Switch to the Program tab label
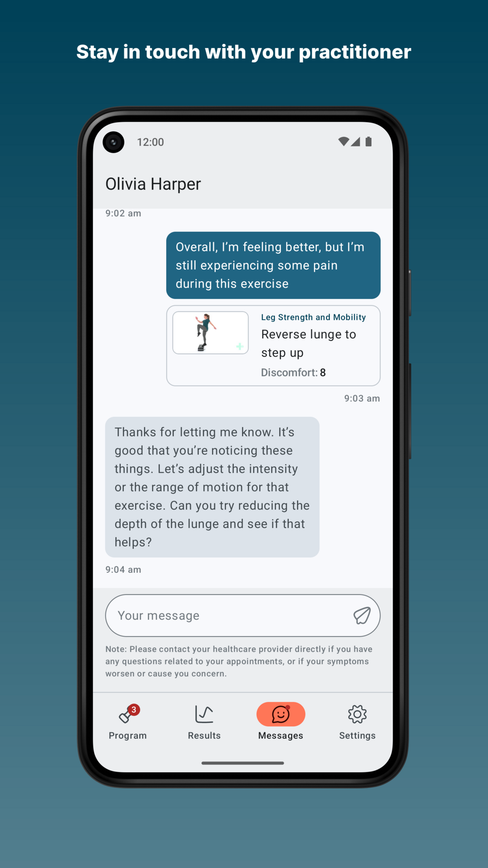The width and height of the screenshot is (488, 868). [127, 736]
